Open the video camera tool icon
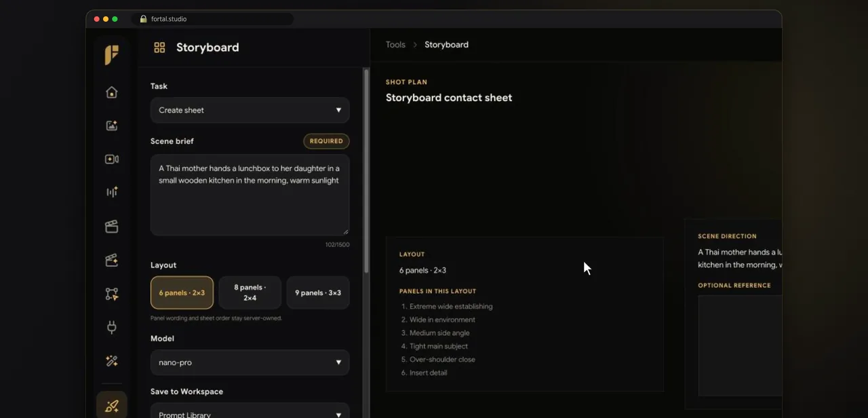The width and height of the screenshot is (868, 418). click(x=112, y=159)
